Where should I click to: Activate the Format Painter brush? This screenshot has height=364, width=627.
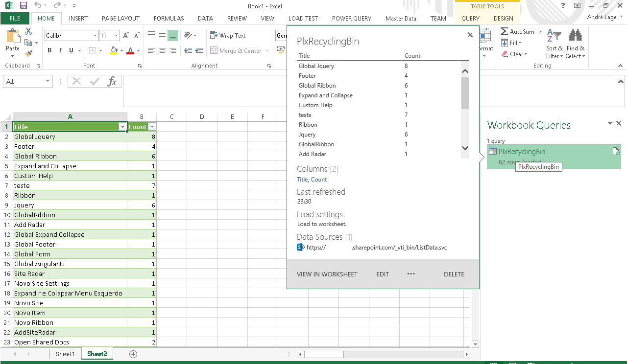pos(28,53)
